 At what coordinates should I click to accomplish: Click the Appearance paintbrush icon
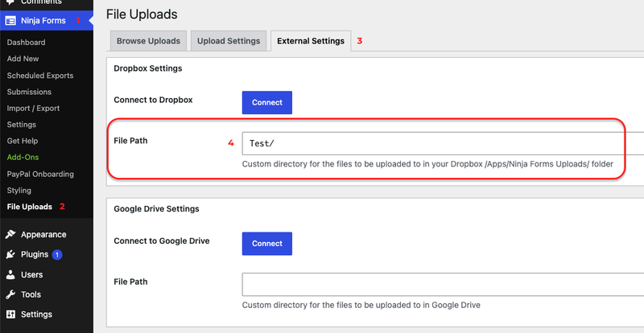tap(10, 234)
